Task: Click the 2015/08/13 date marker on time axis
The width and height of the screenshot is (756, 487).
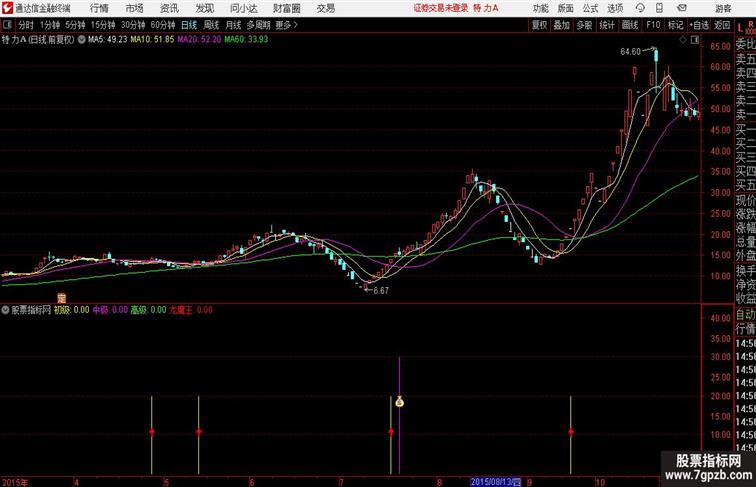Action: coord(496,482)
